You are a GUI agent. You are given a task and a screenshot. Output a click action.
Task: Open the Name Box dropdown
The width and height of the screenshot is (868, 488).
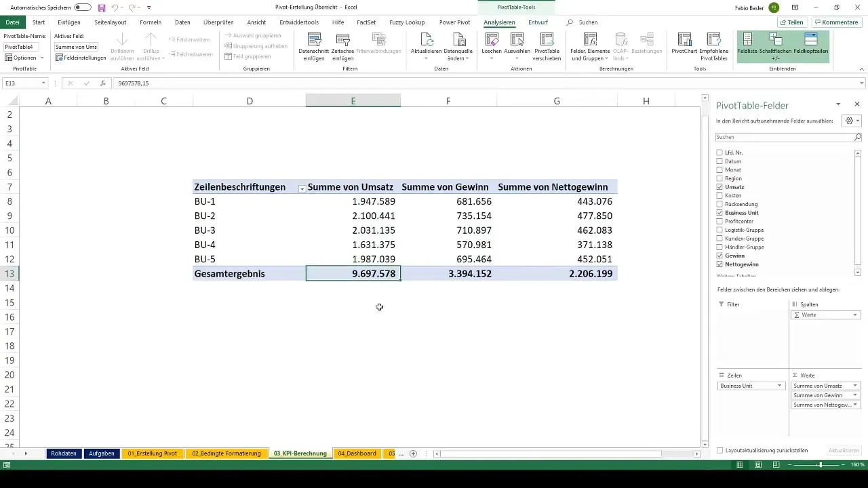point(43,83)
